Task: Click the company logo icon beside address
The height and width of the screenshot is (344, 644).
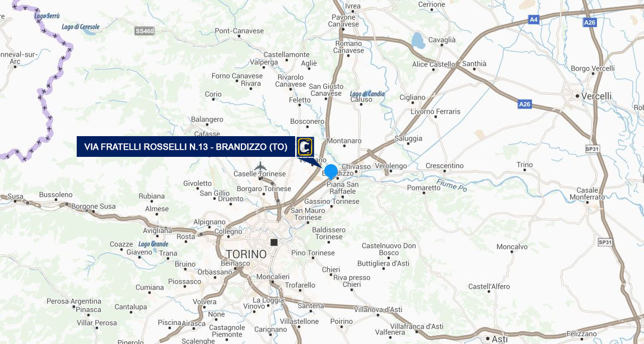Action: tap(305, 147)
